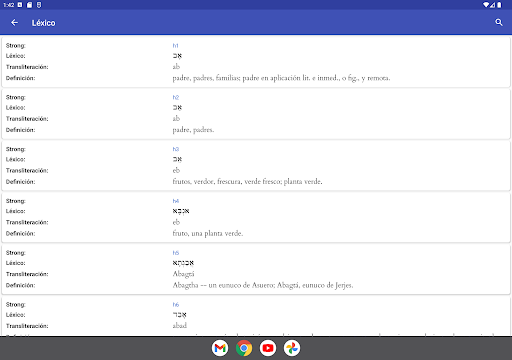Image resolution: width=512 pixels, height=360 pixels.
Task: Open Google Photos from the dock
Action: point(292,348)
